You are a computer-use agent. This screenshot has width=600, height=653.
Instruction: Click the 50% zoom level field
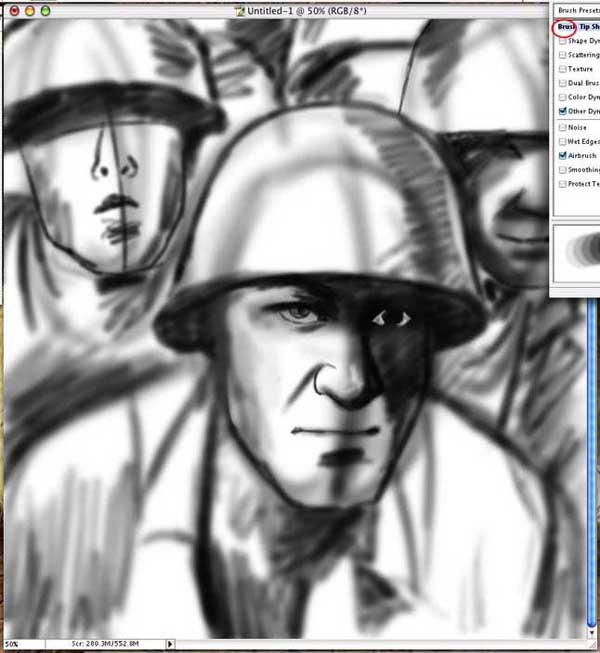point(23,644)
